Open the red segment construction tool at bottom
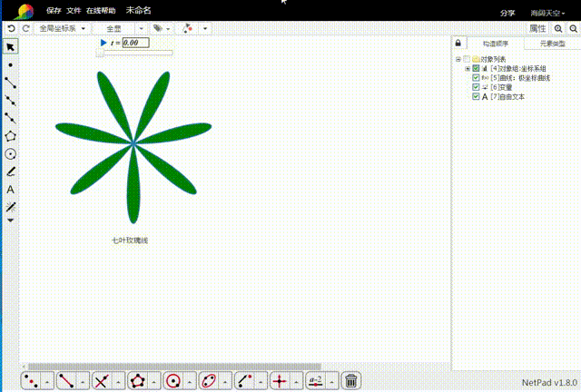This screenshot has width=581, height=392. pos(66,380)
